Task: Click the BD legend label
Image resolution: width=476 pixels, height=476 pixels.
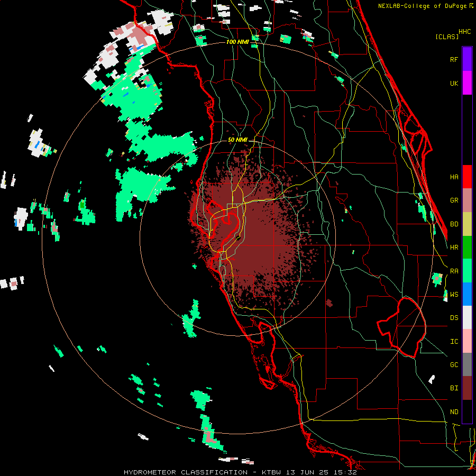Action: [x=454, y=224]
